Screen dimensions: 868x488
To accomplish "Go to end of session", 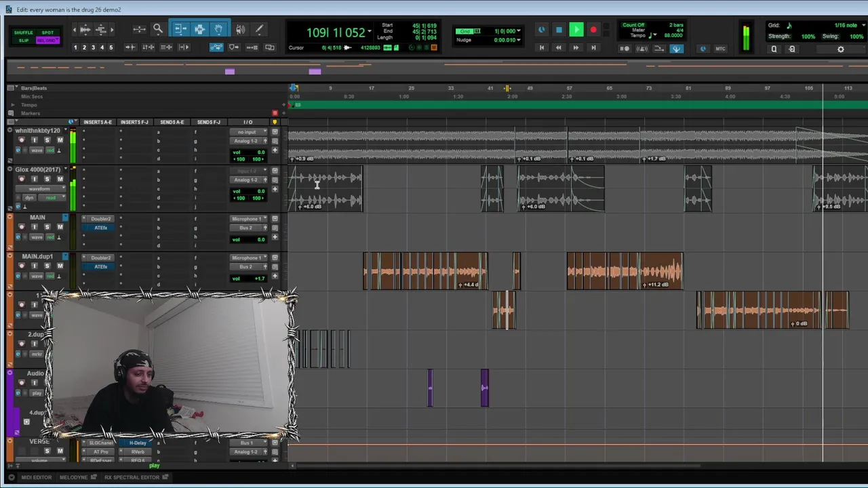I will (593, 48).
